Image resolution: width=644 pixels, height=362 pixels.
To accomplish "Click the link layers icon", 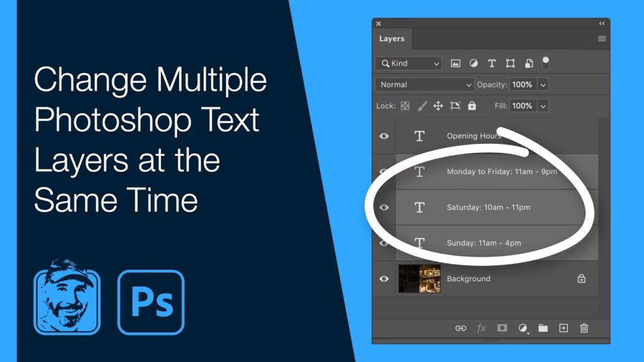I will pos(461,328).
